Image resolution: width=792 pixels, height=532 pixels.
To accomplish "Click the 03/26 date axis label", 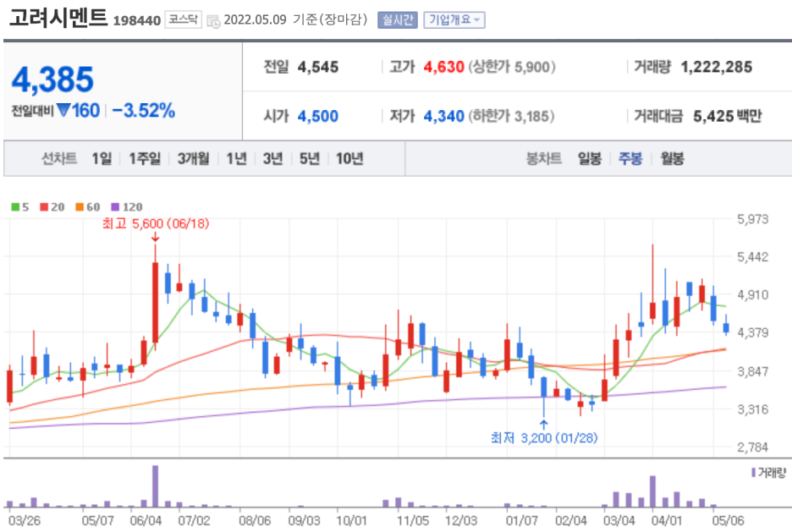I will (25, 520).
